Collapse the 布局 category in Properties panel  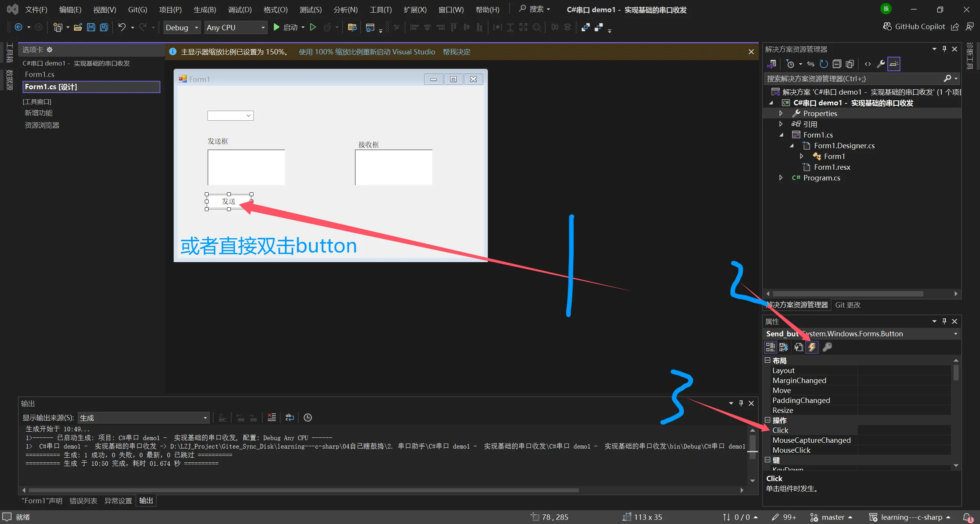pos(768,360)
